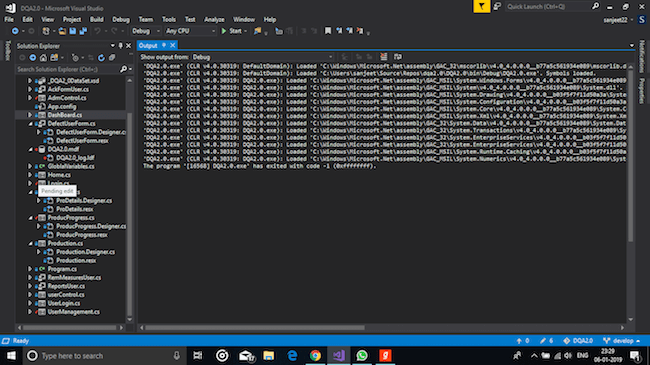The image size is (650, 365).
Task: Click Solution Explorer Home icon
Action: (43, 58)
